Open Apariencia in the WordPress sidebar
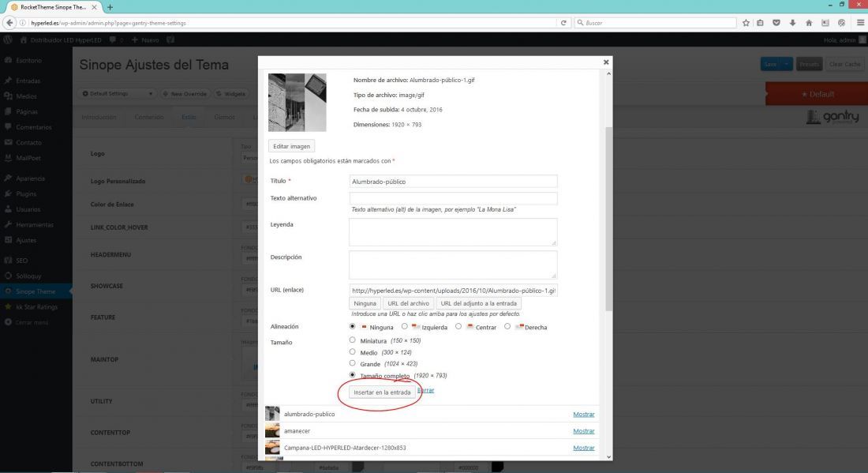 pos(30,179)
